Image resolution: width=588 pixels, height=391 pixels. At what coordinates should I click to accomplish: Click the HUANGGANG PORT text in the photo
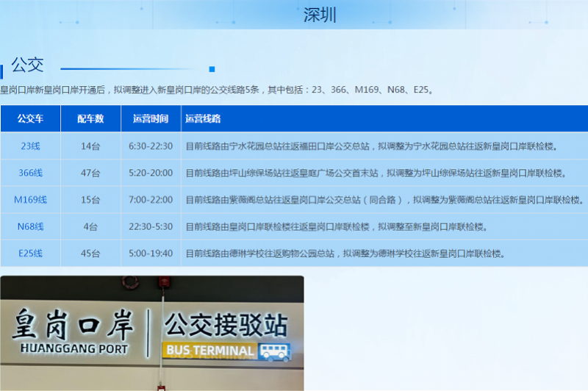pos(74,348)
